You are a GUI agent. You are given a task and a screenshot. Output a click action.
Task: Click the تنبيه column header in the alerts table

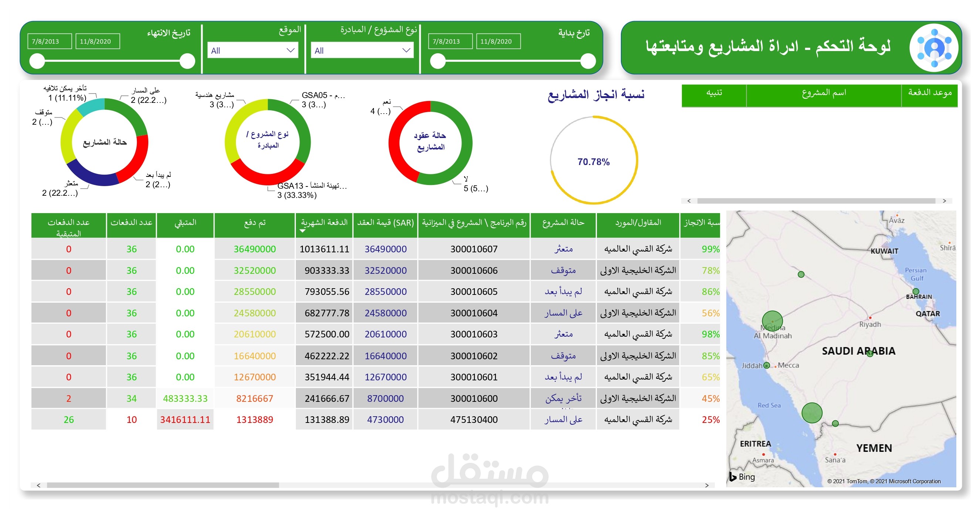(713, 93)
